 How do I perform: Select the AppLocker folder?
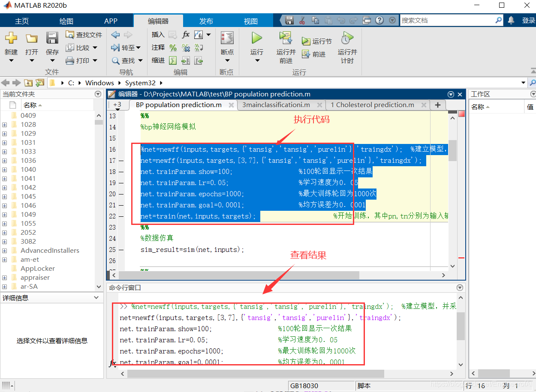(38, 269)
